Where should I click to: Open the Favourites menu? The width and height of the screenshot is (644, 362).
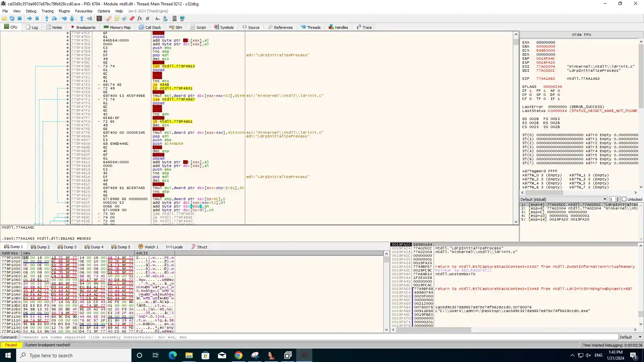84,11
